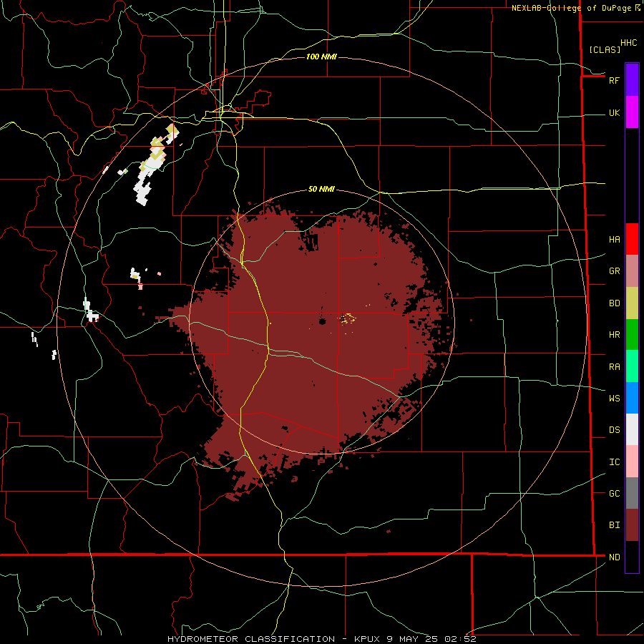The image size is (644, 644).
Task: Click the 50 NMI range ring label
Action: (x=321, y=190)
